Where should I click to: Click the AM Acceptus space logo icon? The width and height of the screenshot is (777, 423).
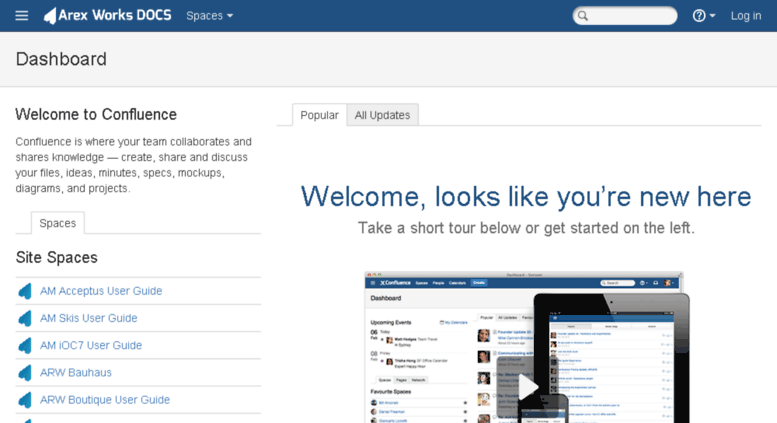[25, 291]
